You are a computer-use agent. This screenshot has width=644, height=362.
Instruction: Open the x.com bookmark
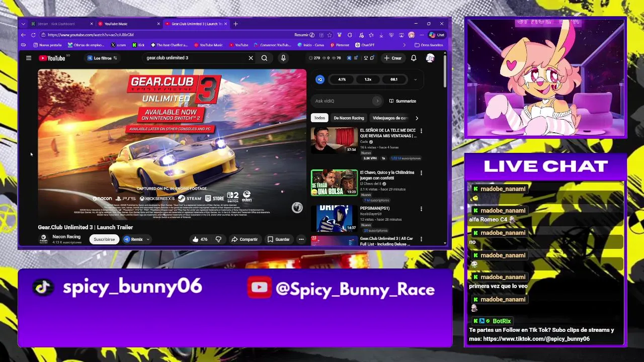click(118, 45)
